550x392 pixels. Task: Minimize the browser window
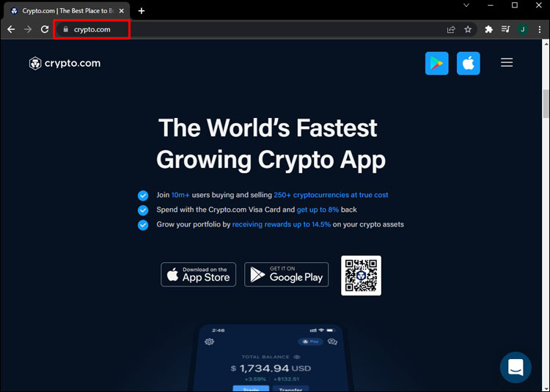point(491,5)
